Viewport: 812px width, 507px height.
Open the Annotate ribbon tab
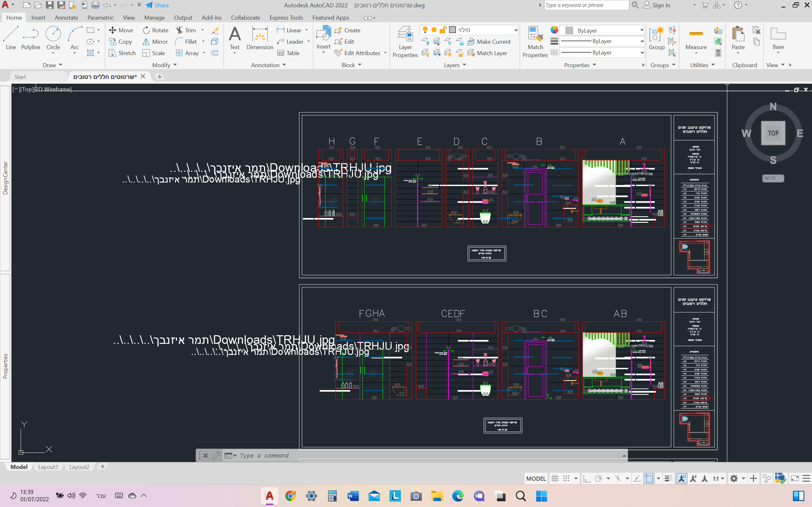click(66, 18)
